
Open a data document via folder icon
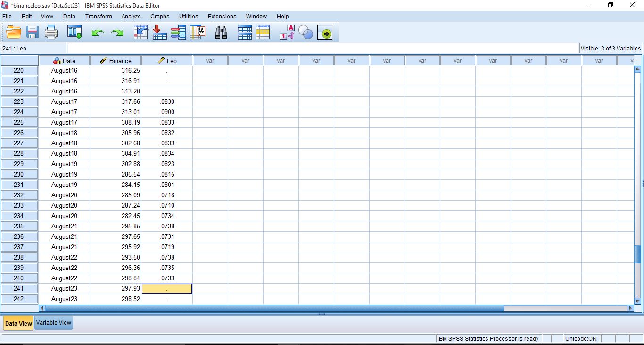tap(14, 33)
